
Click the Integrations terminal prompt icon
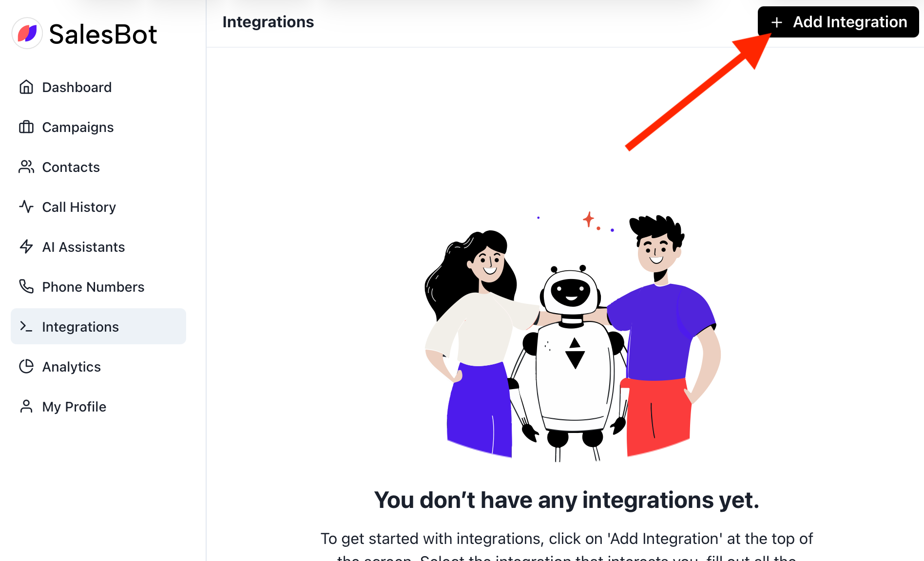[26, 327]
